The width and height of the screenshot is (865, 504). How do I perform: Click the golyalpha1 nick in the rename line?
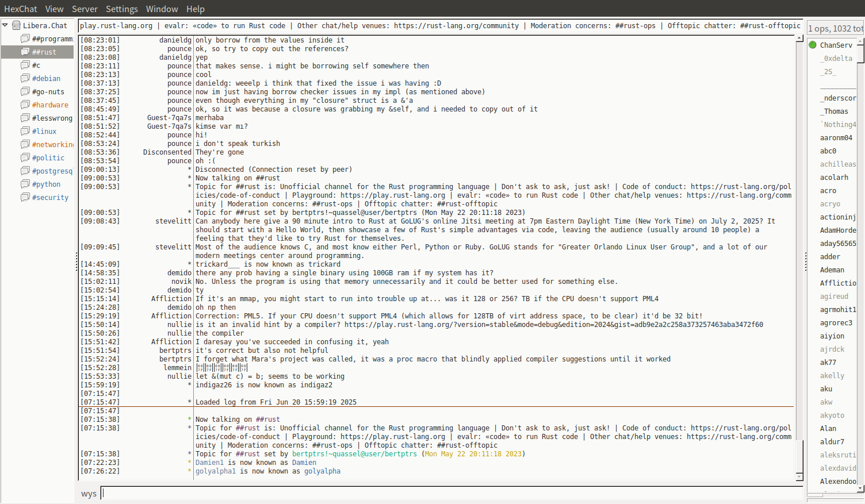click(x=216, y=471)
